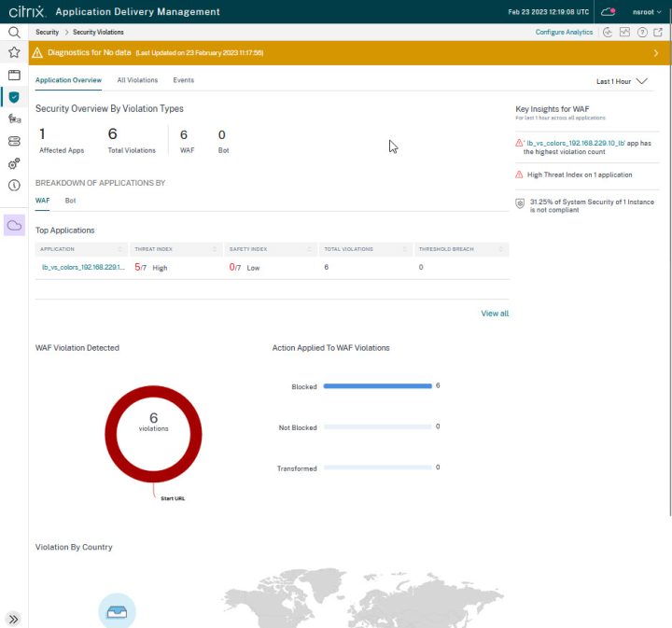This screenshot has height=628, width=672.
Task: Sort by THRESHOLD BREACH column header
Action: point(462,249)
